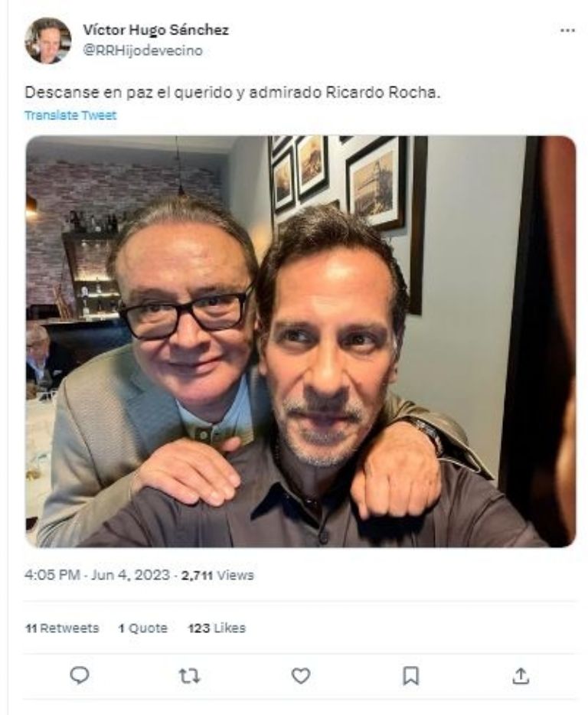Show the 1 Quote list
Viewport: 588px width, 715px height.
pyautogui.click(x=142, y=628)
